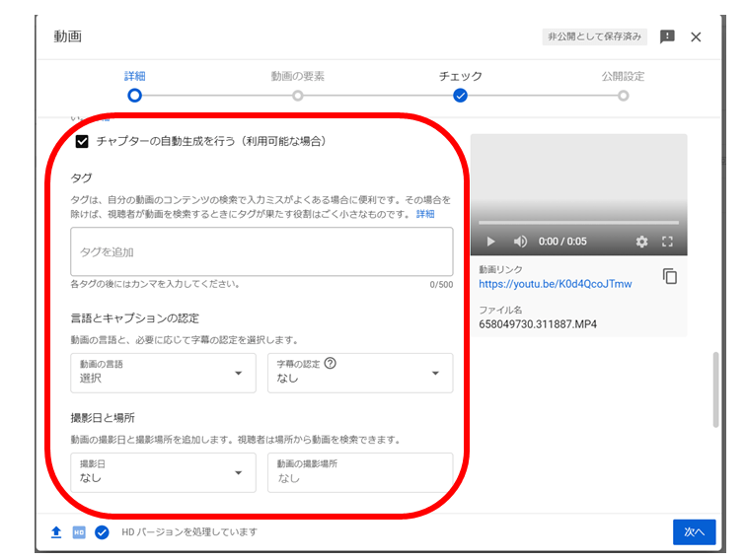Click the dialog vertical scrollbar

(715, 389)
